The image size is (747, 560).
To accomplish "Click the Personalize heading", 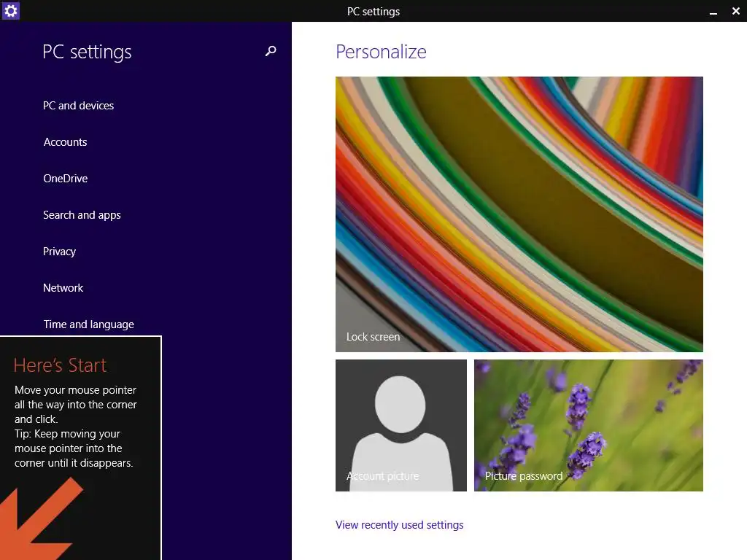I will pos(381,52).
